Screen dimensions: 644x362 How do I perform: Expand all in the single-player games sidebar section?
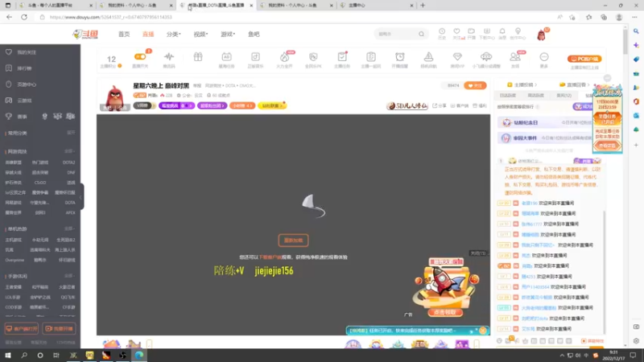tap(69, 228)
